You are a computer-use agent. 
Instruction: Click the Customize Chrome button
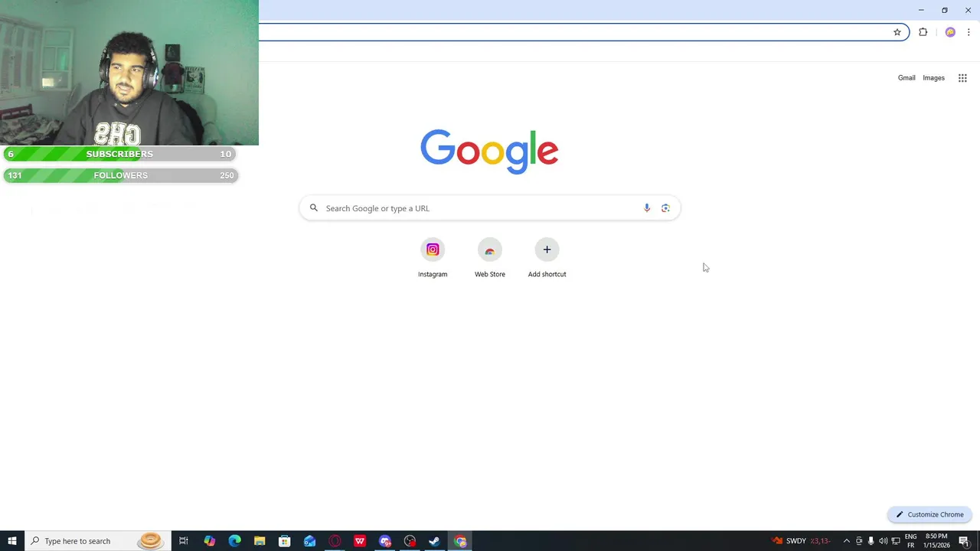(929, 514)
